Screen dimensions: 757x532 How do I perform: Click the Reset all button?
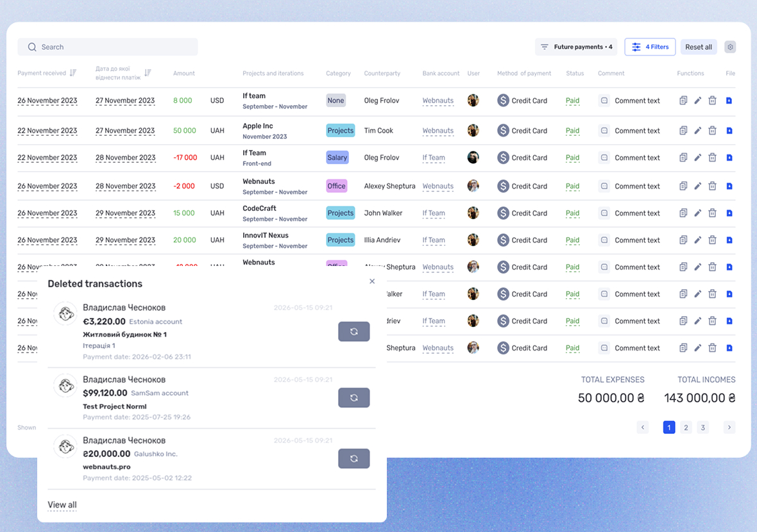point(698,47)
